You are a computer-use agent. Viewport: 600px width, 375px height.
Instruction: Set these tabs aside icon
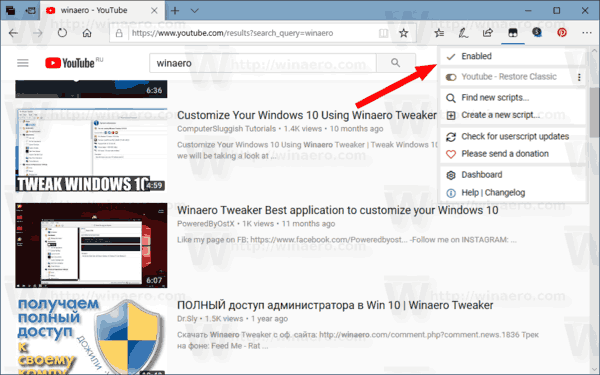pos(30,10)
